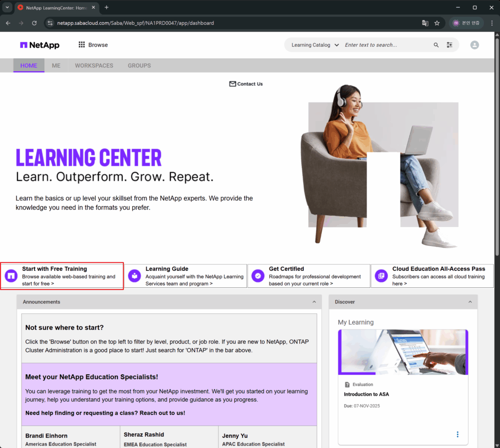Collapse the Discover panel
500x448 pixels.
tap(470, 302)
